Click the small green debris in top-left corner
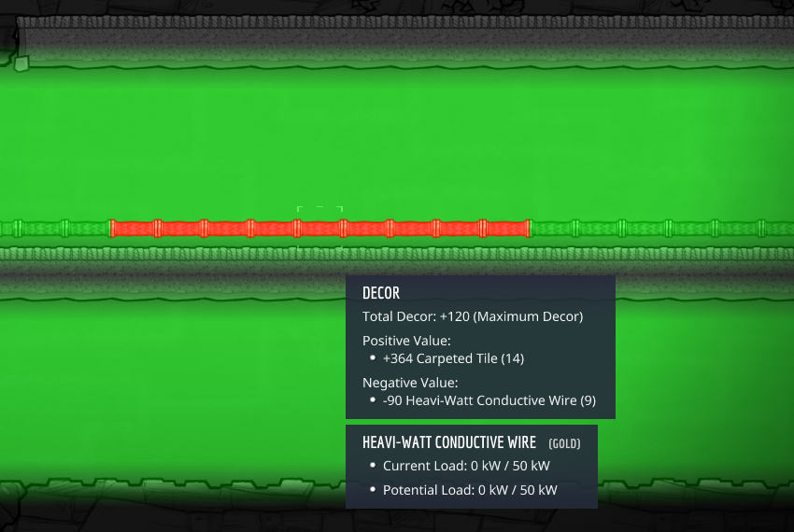This screenshot has height=532, width=794. 21,63
